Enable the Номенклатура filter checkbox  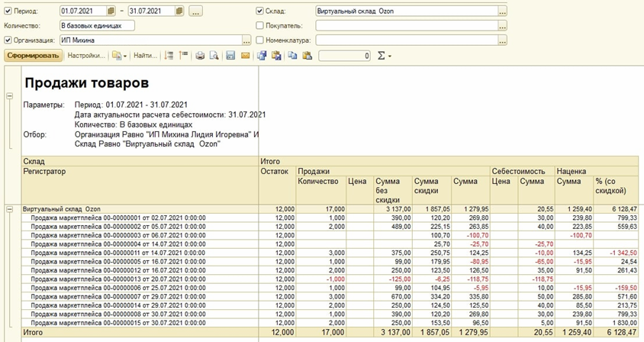tap(260, 40)
